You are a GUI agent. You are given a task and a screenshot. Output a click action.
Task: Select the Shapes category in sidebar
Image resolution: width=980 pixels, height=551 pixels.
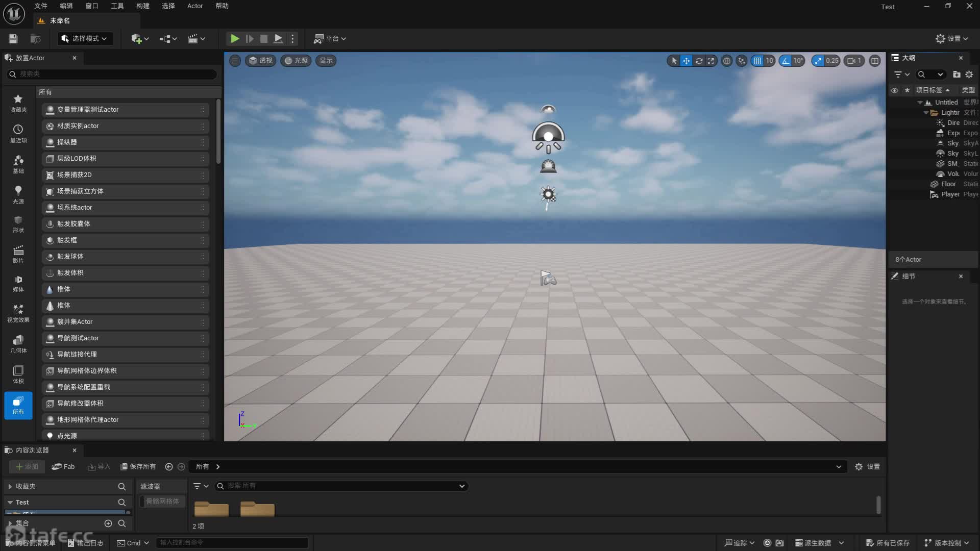coord(18,224)
